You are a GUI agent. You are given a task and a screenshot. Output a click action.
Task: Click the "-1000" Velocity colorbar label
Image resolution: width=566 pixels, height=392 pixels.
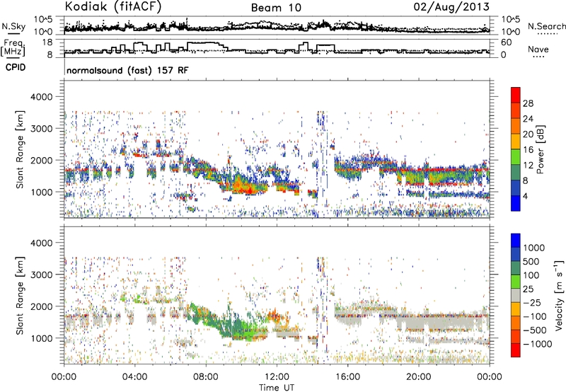(537, 344)
